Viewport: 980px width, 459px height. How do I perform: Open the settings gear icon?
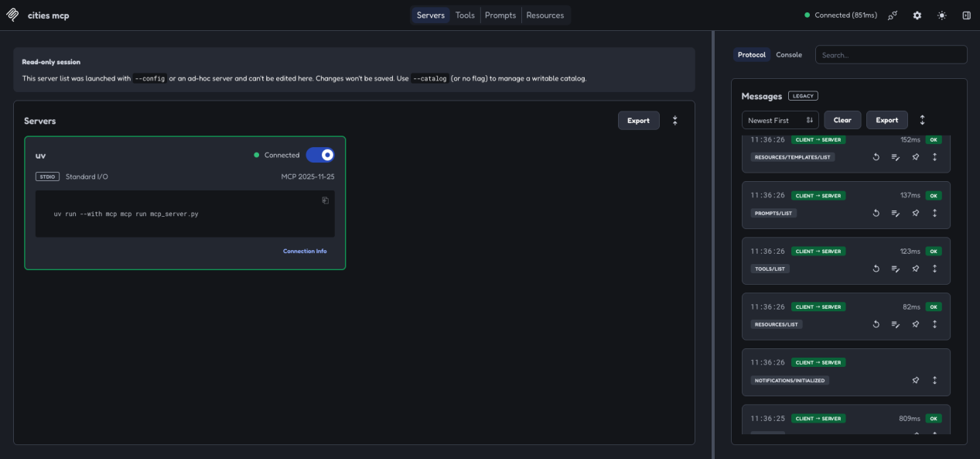917,15
